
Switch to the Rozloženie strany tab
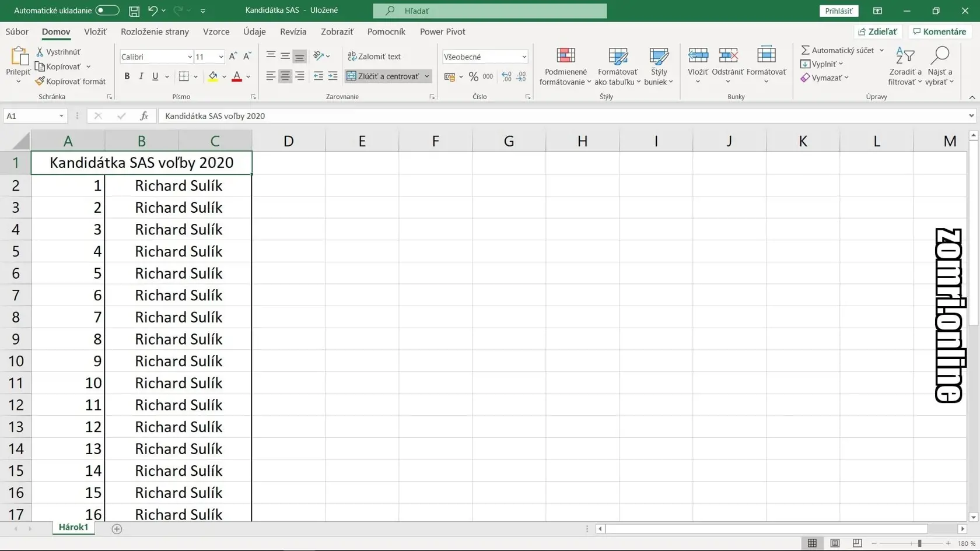tap(155, 31)
